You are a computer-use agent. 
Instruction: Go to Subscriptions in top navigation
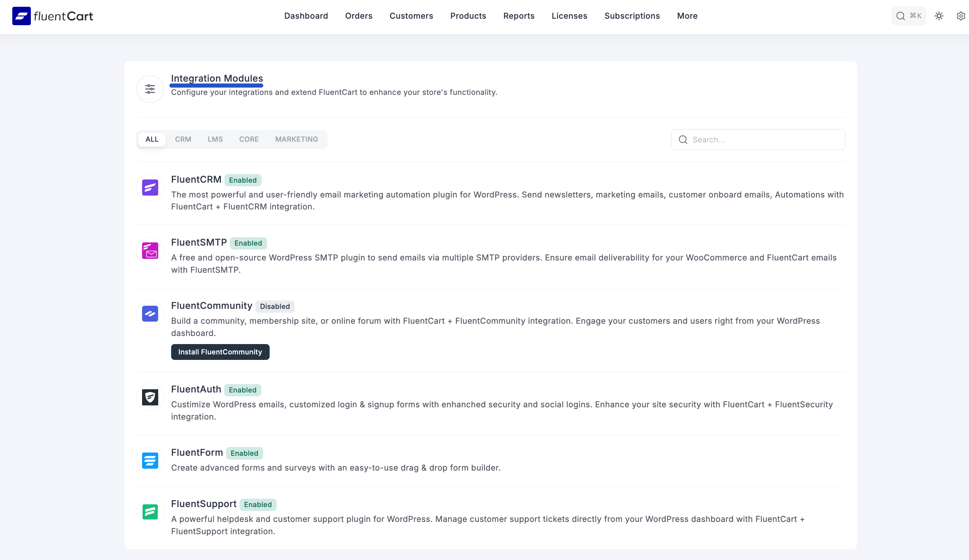tap(632, 16)
